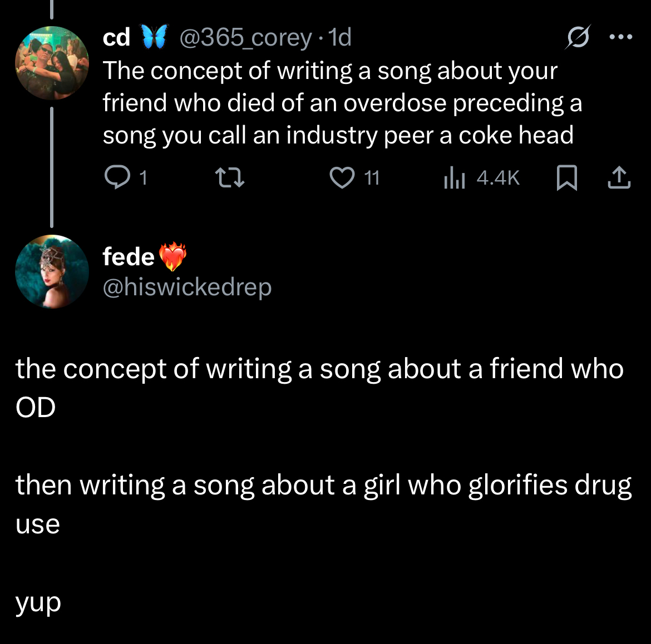
Task: Open fede's profile picture
Action: [x=52, y=271]
